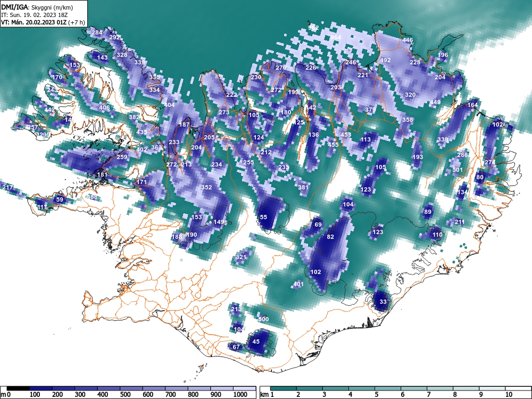Select the map value 259
The height and width of the screenshot is (399, 532).
point(122,157)
